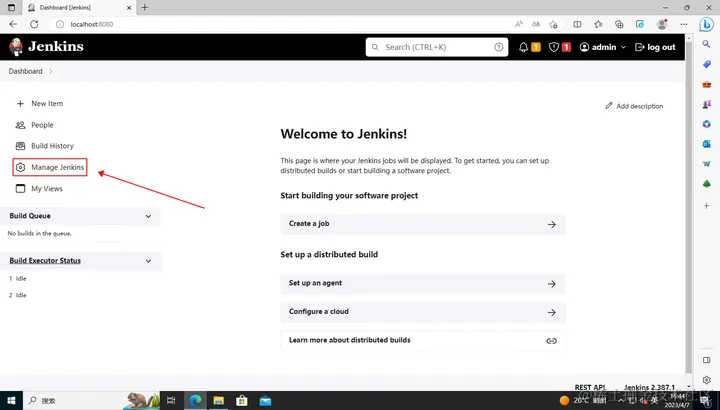Click the sidebar search magnifier icon

[x=707, y=44]
